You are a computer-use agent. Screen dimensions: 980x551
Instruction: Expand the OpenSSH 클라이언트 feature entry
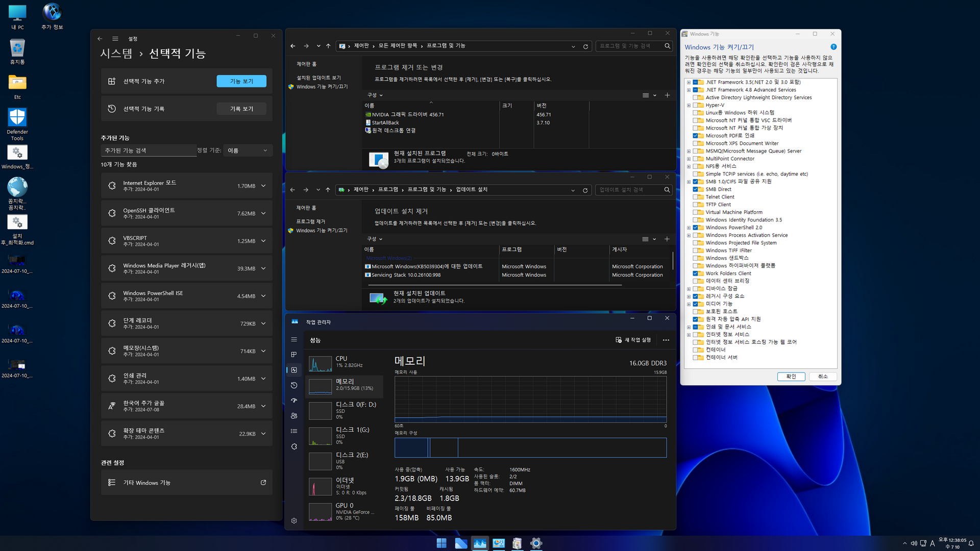pos(263,213)
